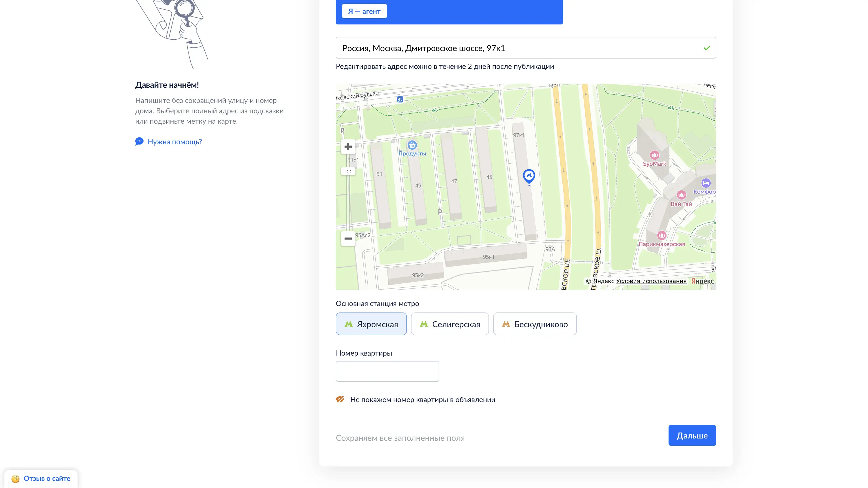Open Условия использования Yandex link

pyautogui.click(x=651, y=281)
